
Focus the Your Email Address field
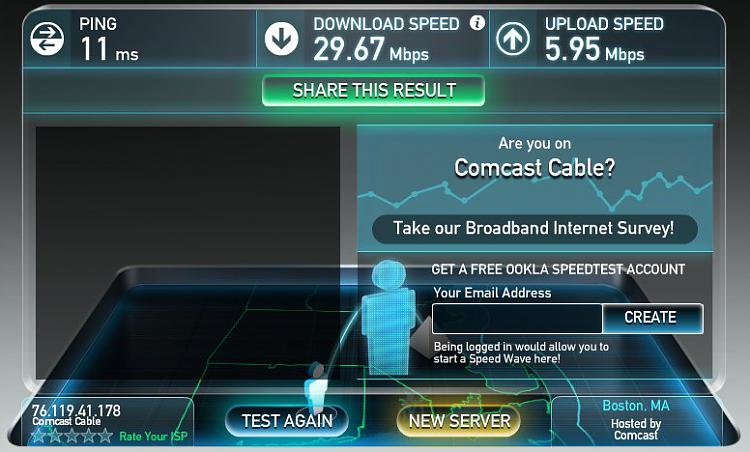517,318
